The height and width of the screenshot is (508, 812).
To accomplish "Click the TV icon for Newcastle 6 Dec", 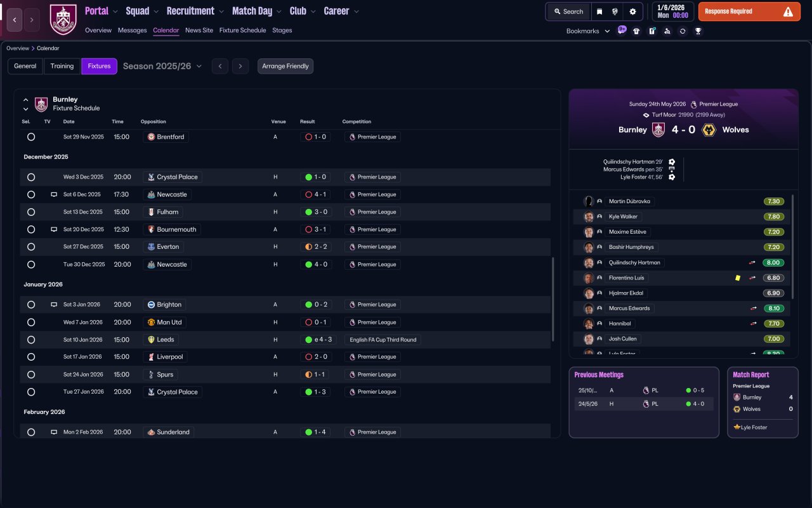I will [54, 194].
